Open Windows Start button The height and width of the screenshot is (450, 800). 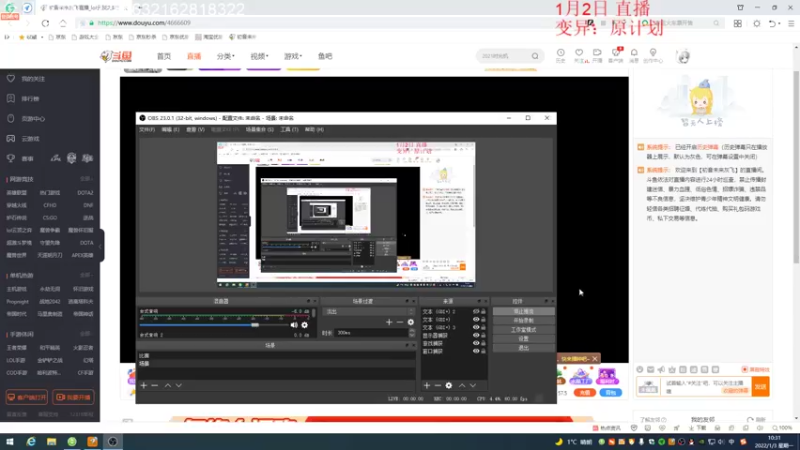coord(10,442)
